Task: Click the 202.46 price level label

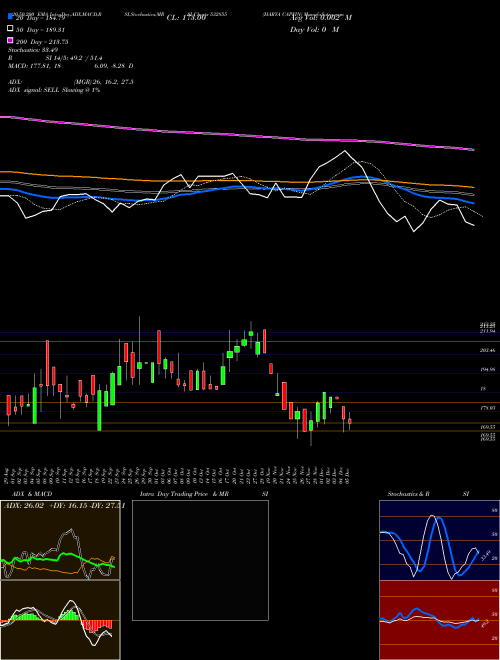Action: point(488,350)
